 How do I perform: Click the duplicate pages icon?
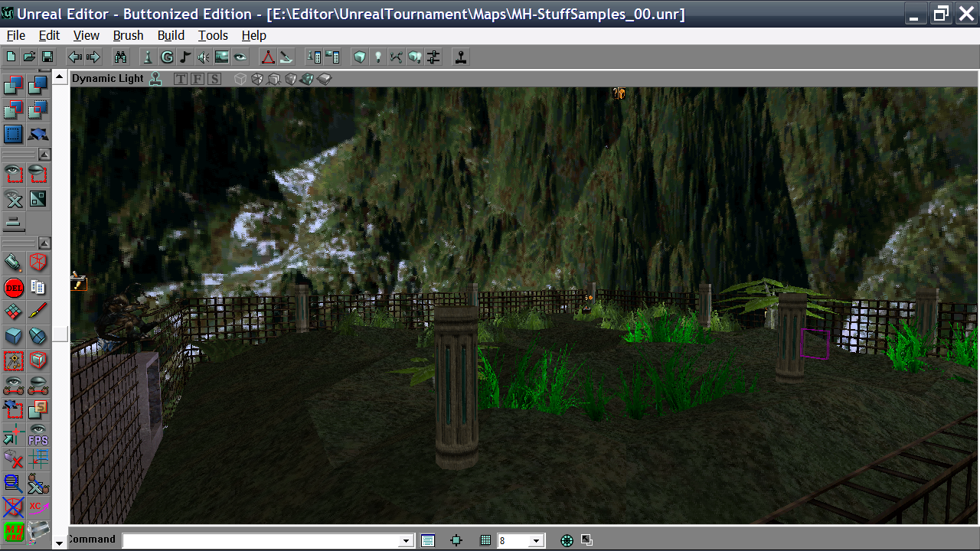[38, 288]
